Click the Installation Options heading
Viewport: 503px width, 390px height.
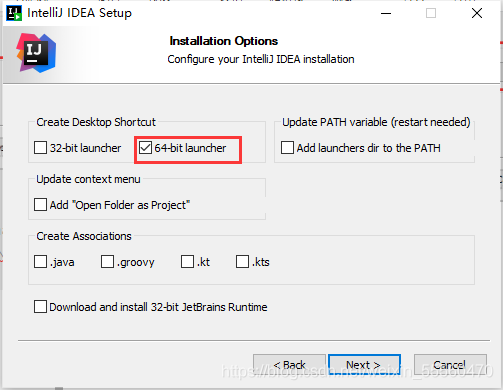coord(224,41)
